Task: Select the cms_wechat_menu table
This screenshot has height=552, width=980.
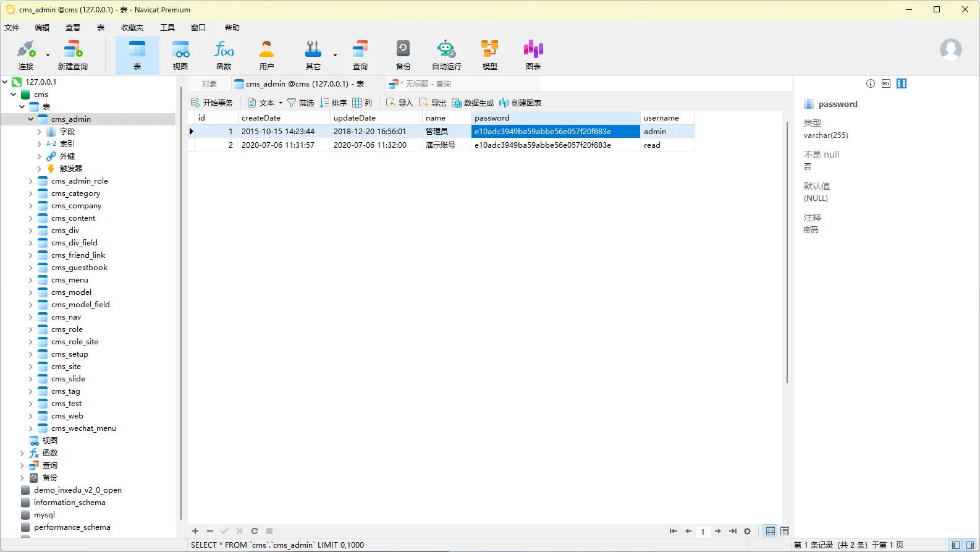Action: [83, 428]
